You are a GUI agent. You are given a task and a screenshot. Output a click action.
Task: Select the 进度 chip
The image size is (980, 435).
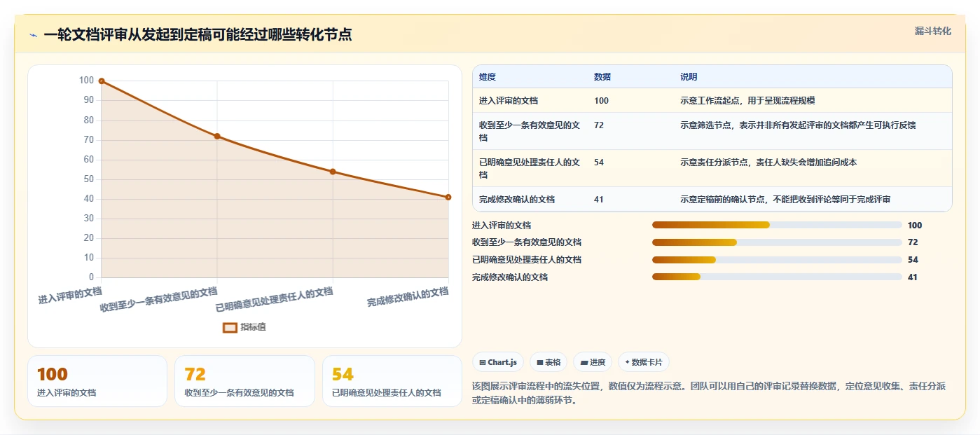tap(593, 362)
